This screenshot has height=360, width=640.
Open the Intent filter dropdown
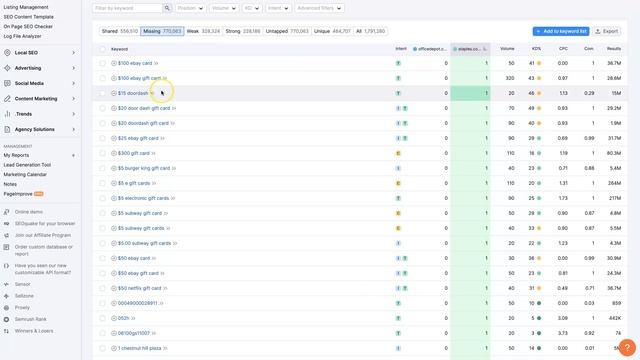coord(278,8)
